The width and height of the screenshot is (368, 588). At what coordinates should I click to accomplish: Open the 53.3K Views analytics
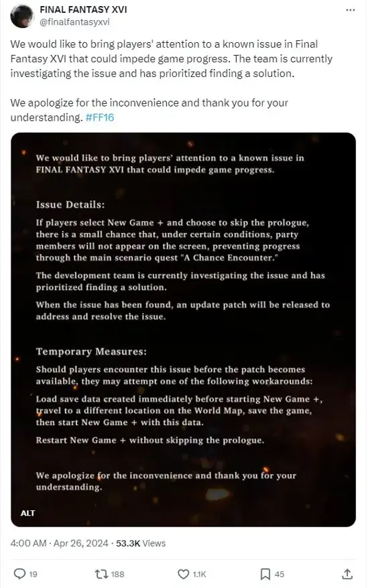(x=141, y=543)
